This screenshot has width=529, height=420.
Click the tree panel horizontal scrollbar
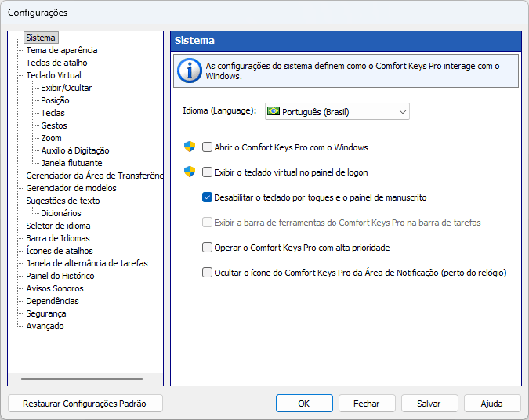[82, 379]
